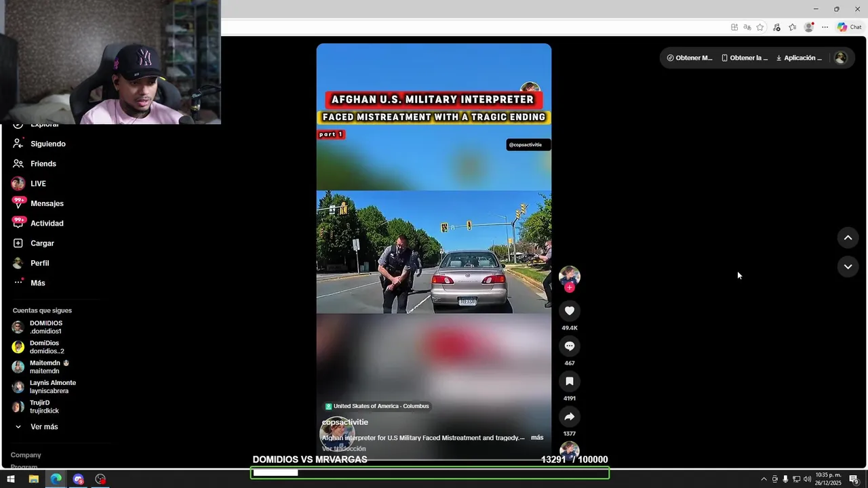This screenshot has height=488, width=868.
Task: Open Cargar to upload a video
Action: (x=42, y=243)
